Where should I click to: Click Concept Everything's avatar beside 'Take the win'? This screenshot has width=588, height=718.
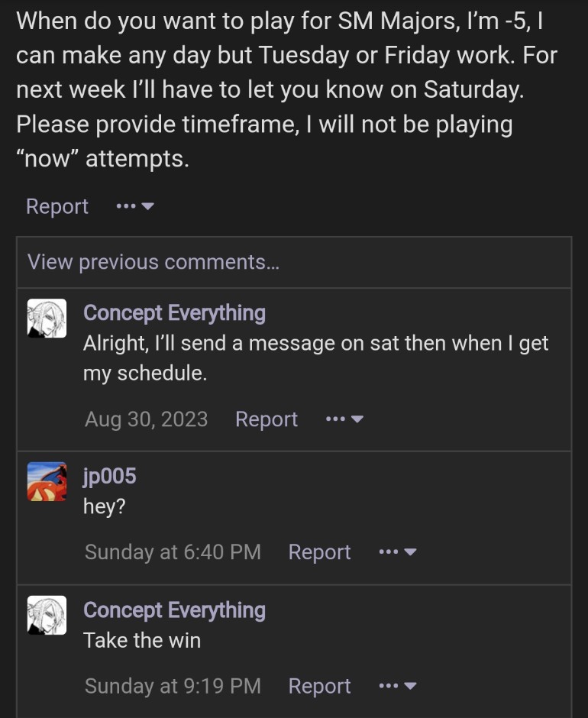(47, 615)
